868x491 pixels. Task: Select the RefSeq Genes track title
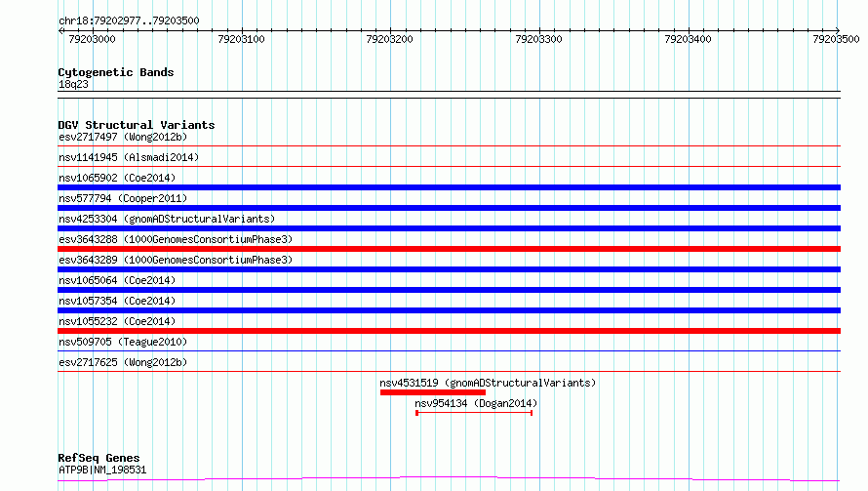tap(99, 458)
